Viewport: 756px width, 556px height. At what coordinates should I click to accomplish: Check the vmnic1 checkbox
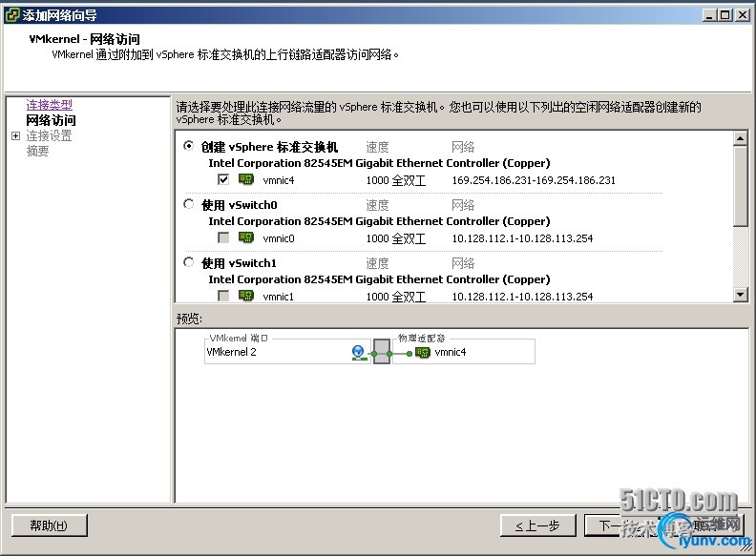tap(223, 296)
